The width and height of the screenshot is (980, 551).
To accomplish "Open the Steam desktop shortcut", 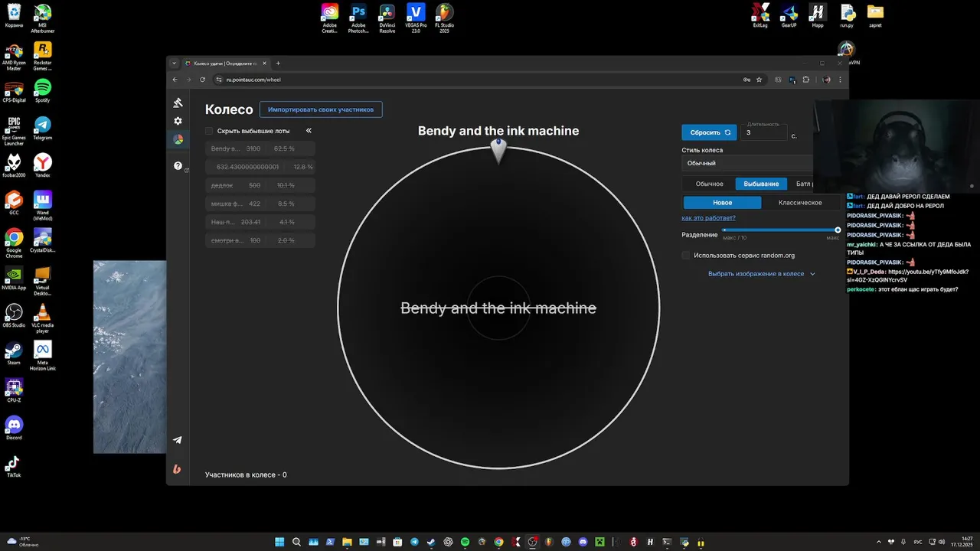I will (14, 353).
